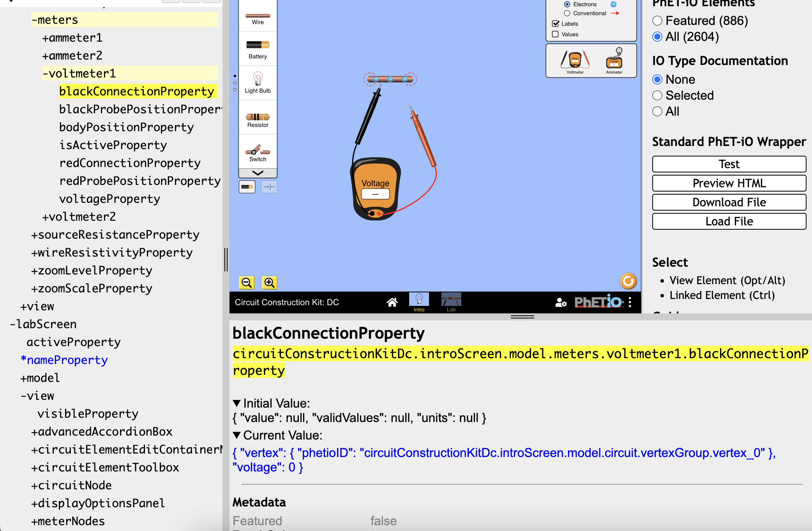812x531 pixels.
Task: Click the Download File button
Action: [729, 202]
